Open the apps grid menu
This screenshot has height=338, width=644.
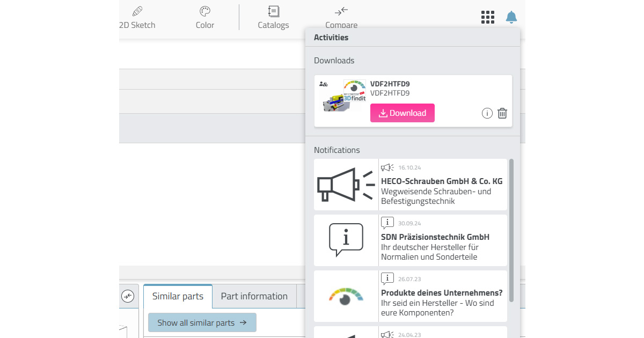487,17
